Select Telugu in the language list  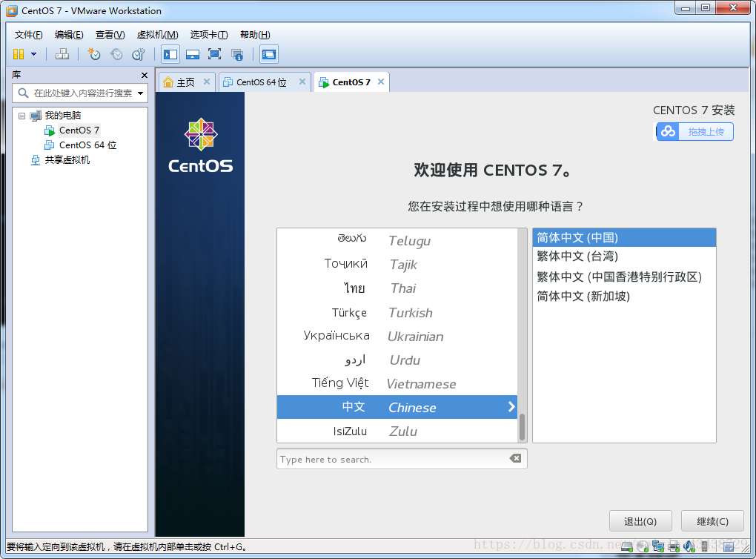pos(397,240)
